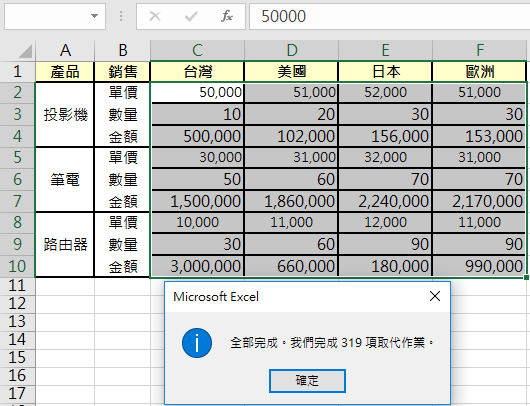The height and width of the screenshot is (406, 530).
Task: Click the Select All corner triangle
Action: tap(25, 51)
